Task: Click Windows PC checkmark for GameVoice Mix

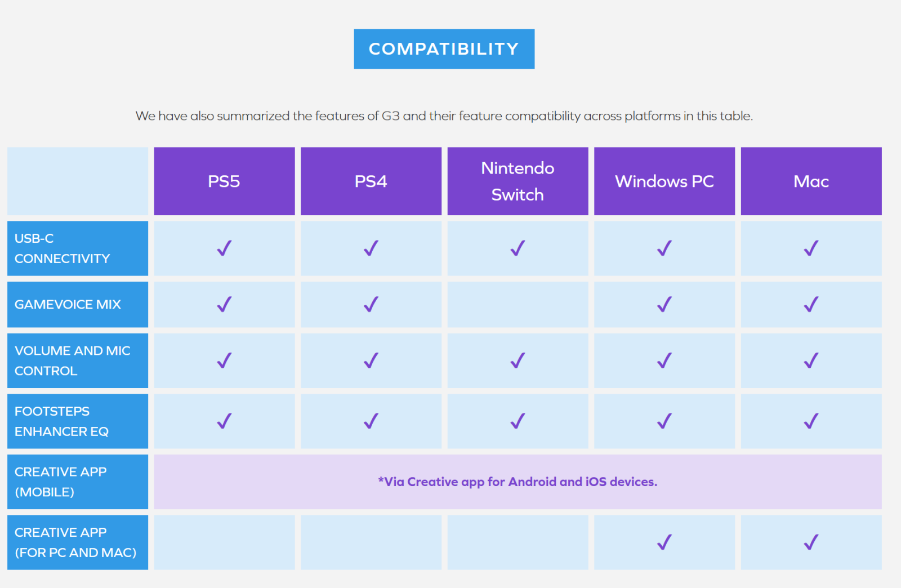Action: point(664,305)
